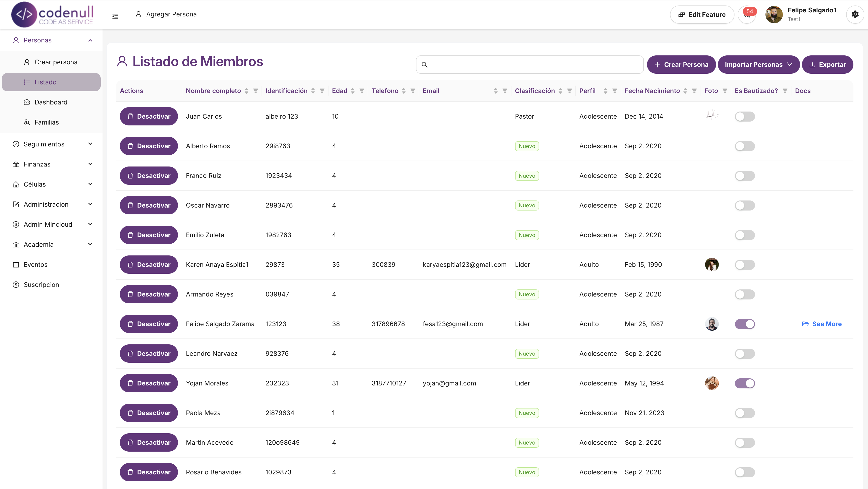Click Karen Anaya Espitia1 photo thumbnail
This screenshot has height=489, width=868.
[712, 265]
